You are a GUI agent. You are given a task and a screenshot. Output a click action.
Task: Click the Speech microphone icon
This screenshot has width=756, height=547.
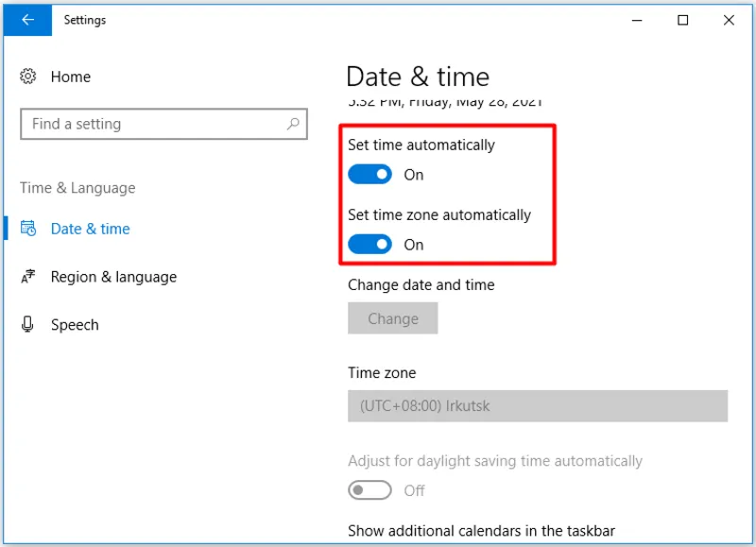pyautogui.click(x=28, y=324)
